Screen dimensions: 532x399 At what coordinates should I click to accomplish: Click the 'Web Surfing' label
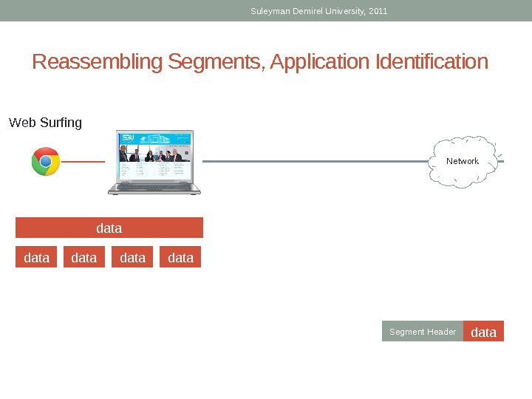[x=46, y=123]
